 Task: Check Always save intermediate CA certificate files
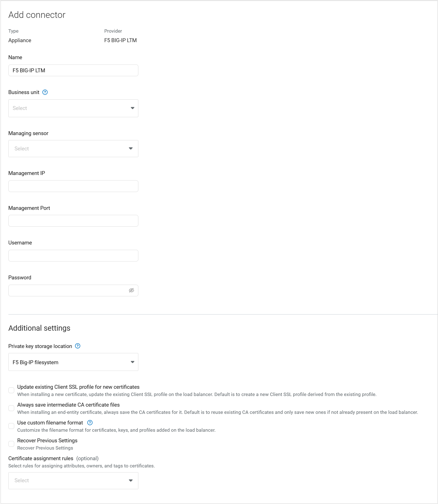pos(11,408)
